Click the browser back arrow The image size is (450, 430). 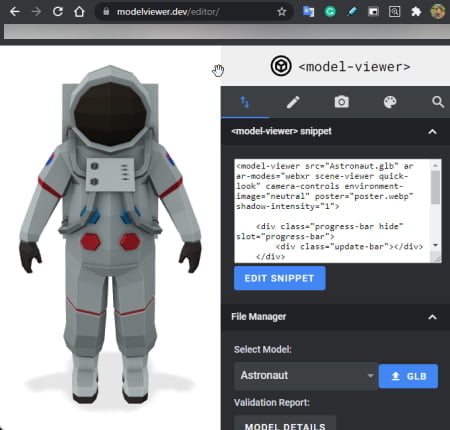coord(15,12)
